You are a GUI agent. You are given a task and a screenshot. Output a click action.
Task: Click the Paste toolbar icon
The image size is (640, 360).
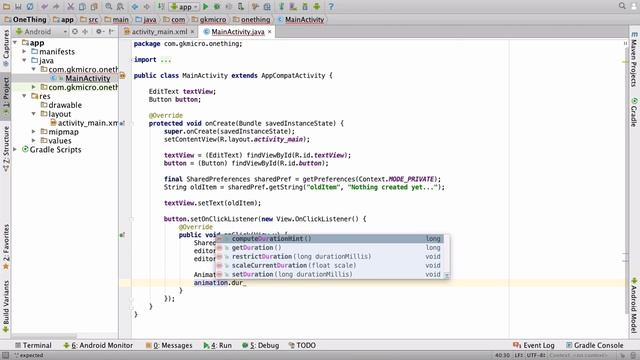[94, 7]
